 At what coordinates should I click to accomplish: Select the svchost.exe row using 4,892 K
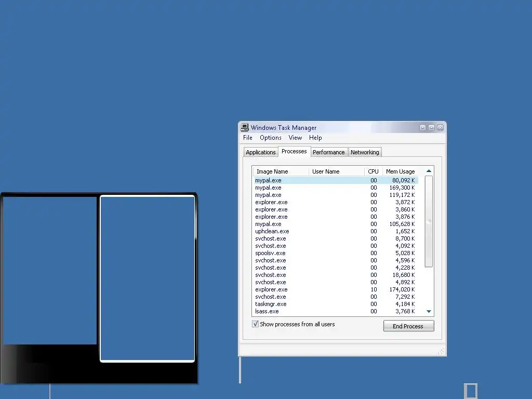point(336,282)
